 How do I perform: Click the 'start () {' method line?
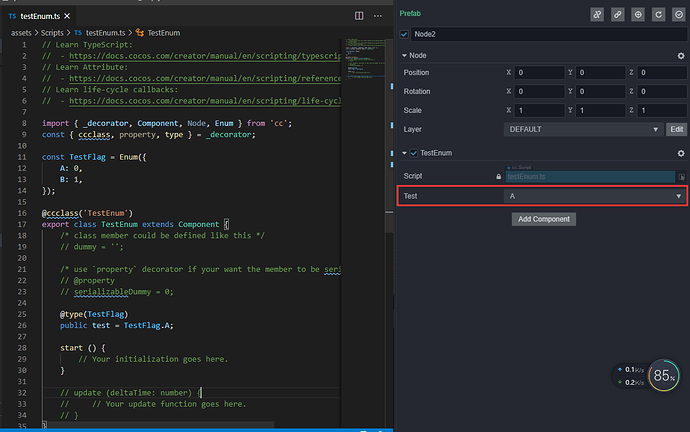coord(83,348)
